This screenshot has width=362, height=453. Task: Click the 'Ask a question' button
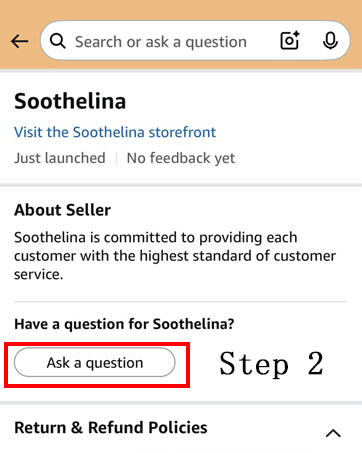pos(95,362)
